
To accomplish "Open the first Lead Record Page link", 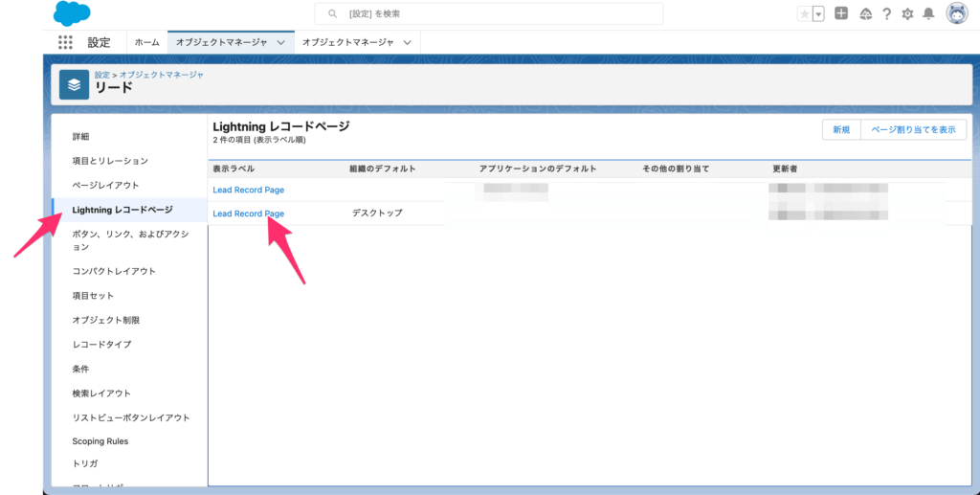I will tap(248, 190).
